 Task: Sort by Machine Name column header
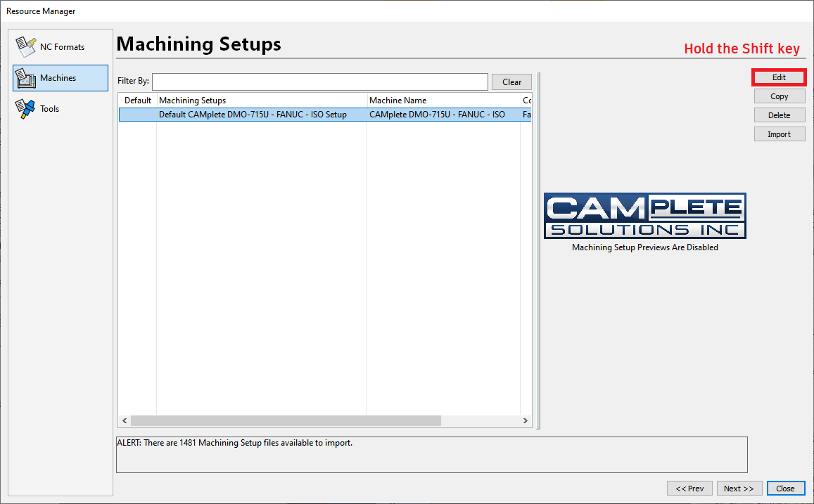point(444,100)
